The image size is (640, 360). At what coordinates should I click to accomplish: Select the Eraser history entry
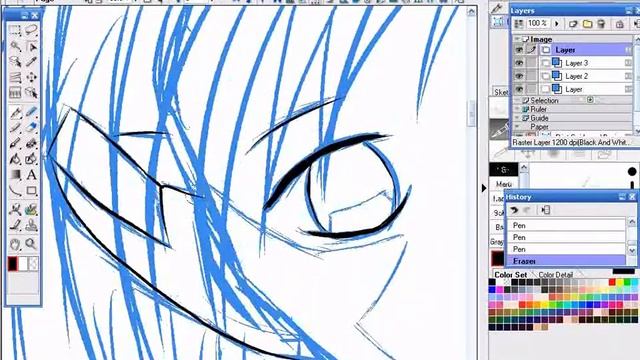click(x=567, y=261)
